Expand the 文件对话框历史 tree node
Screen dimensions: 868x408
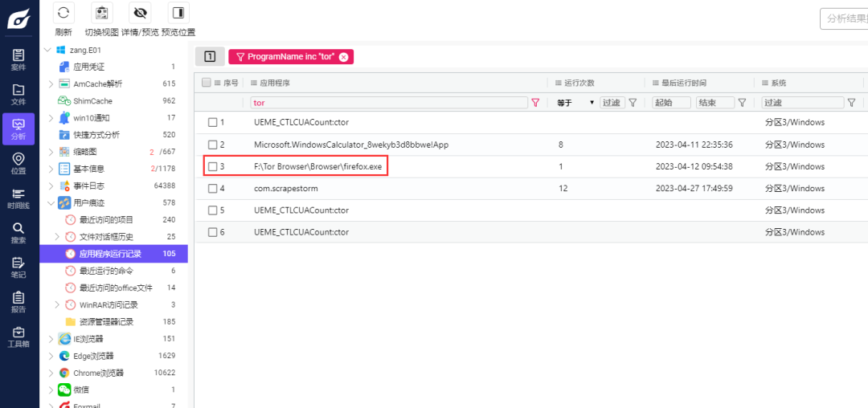[x=58, y=237]
